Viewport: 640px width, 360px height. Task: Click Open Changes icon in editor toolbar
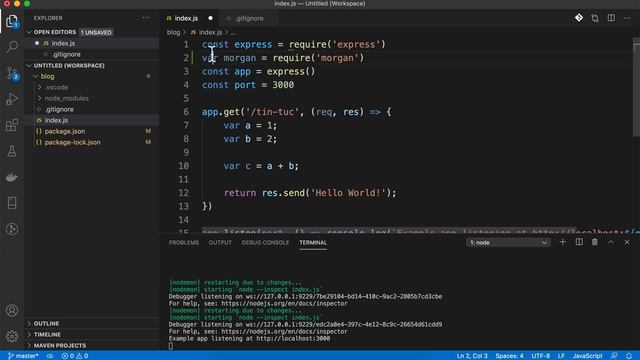[595, 18]
